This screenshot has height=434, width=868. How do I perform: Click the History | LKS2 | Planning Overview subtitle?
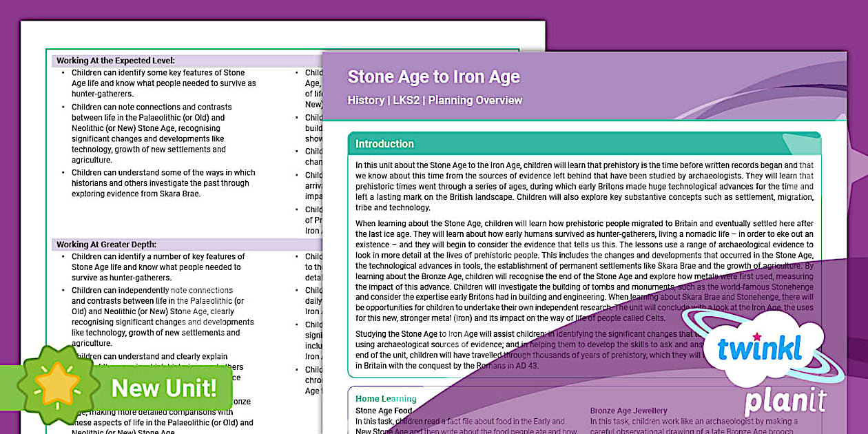click(435, 101)
